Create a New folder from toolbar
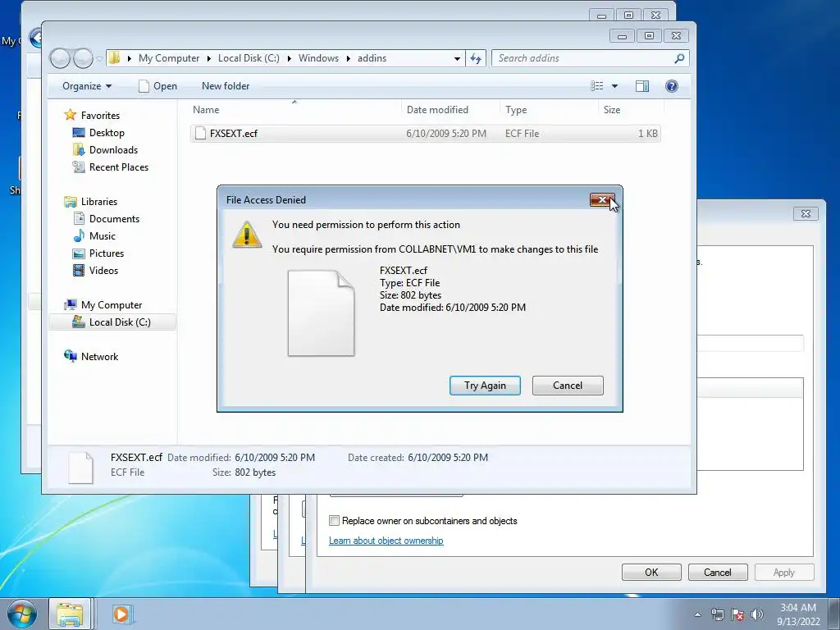This screenshot has height=630, width=840. (226, 86)
